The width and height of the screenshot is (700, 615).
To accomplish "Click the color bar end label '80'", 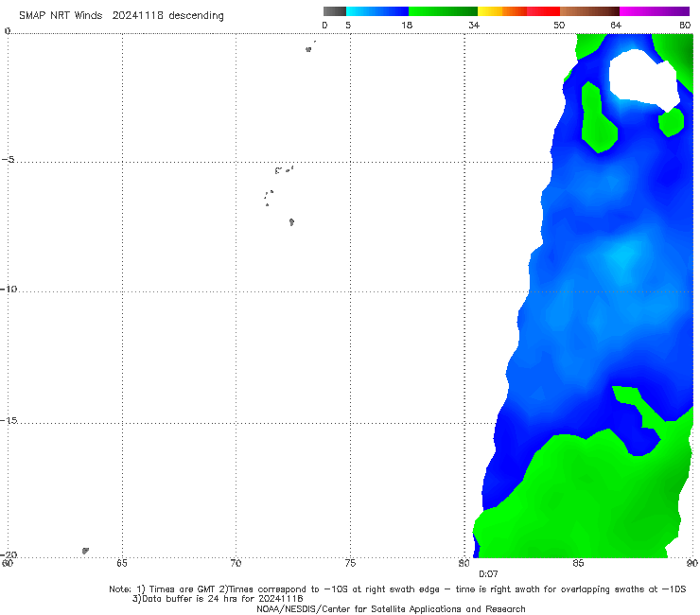I will pyautogui.click(x=685, y=25).
